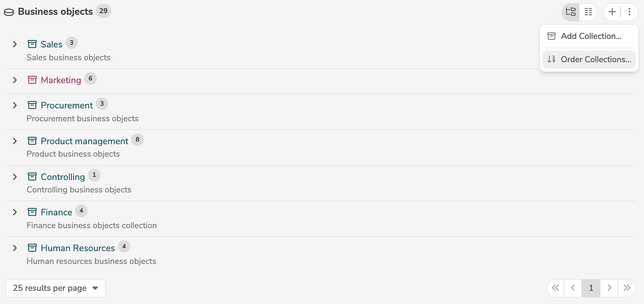Click the Finance collection icon
The height and width of the screenshot is (304, 644).
pyautogui.click(x=32, y=212)
